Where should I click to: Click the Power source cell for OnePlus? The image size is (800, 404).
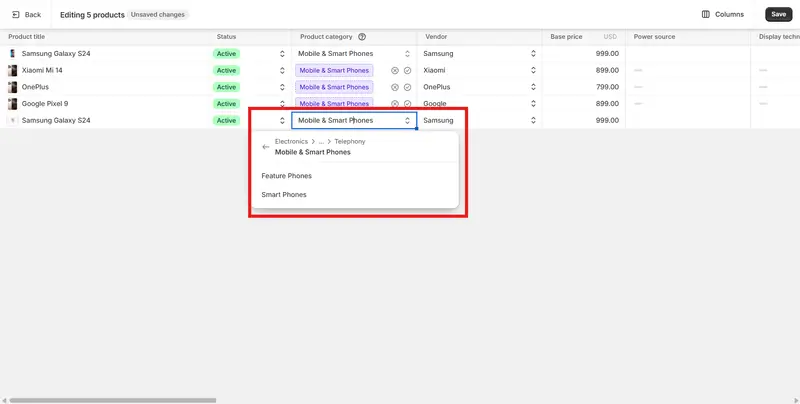tap(688, 87)
